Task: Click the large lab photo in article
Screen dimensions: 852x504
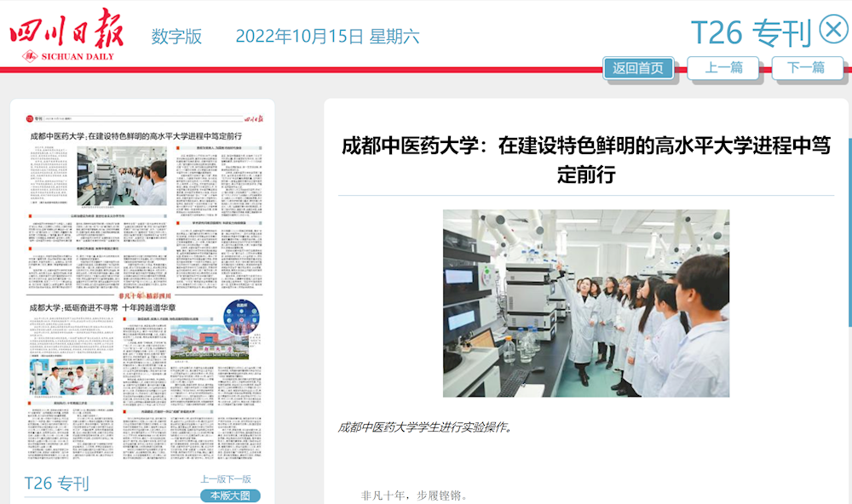Action: pos(585,303)
